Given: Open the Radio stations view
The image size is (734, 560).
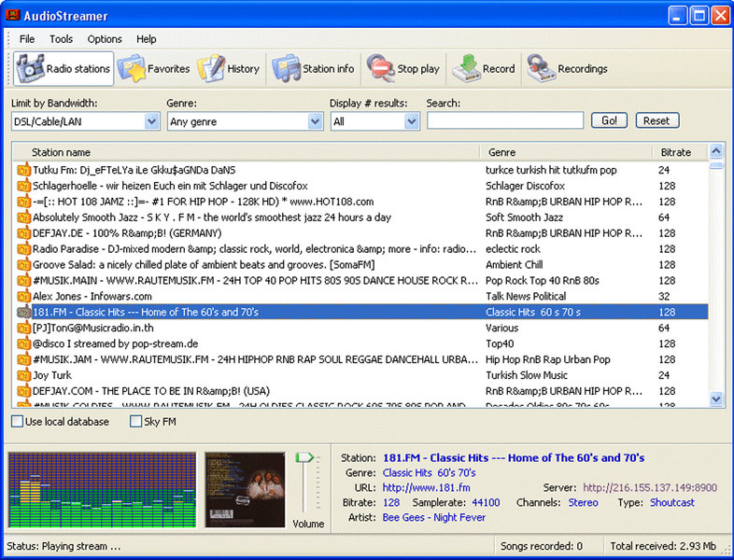Looking at the screenshot, I should point(64,69).
